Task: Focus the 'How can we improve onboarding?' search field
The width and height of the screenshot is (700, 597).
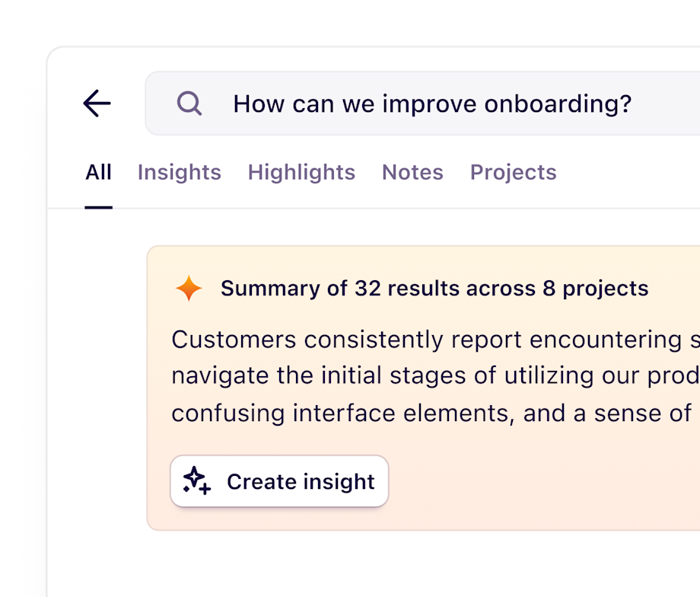Action: tap(422, 104)
